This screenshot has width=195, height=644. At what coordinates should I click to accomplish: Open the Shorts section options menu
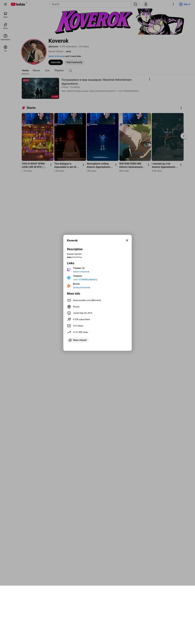tap(181, 108)
